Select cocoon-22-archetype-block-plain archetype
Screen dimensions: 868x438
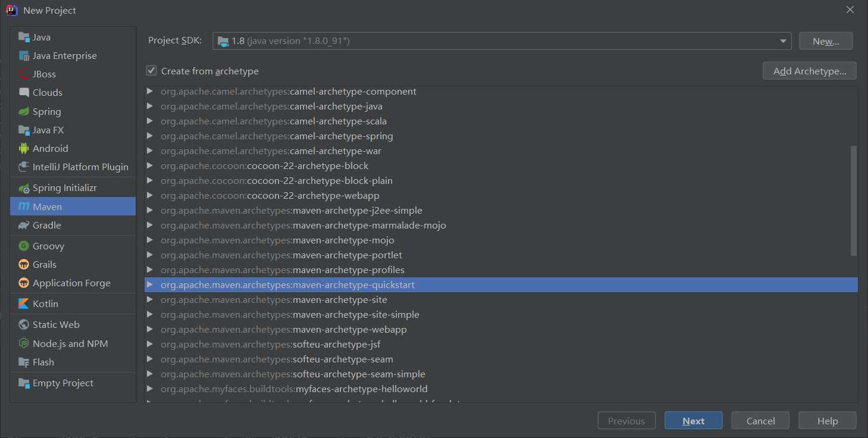[501, 180]
